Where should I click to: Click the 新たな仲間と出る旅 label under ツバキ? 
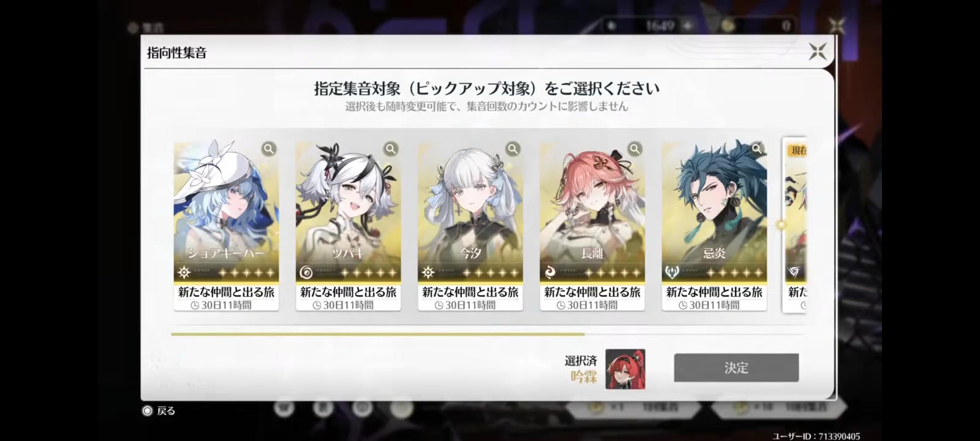(x=348, y=292)
